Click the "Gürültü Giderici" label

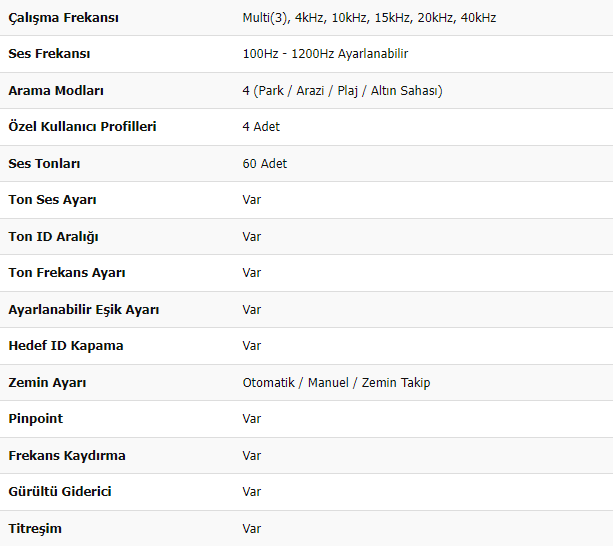pyautogui.click(x=60, y=492)
